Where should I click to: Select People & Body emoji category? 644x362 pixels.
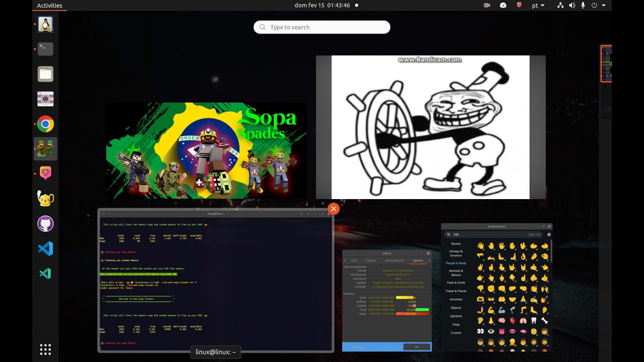pos(456,263)
